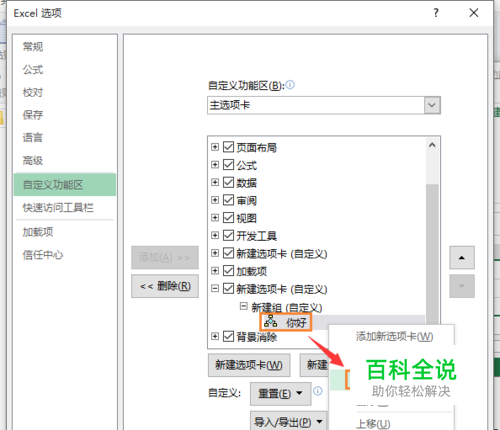Select the 开发工具 row text
This screenshot has width=500, height=430.
pyautogui.click(x=257, y=236)
